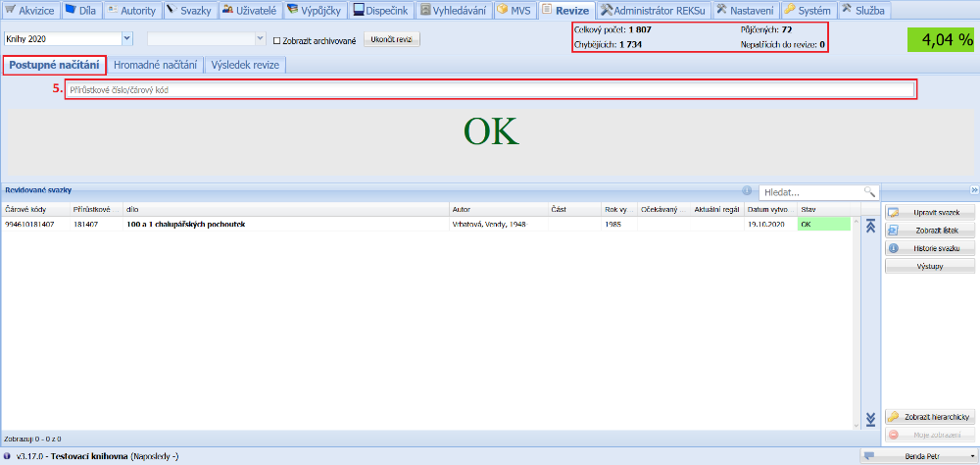Click Upravit svazek edit button
This screenshot has height=465, width=980.
click(929, 213)
